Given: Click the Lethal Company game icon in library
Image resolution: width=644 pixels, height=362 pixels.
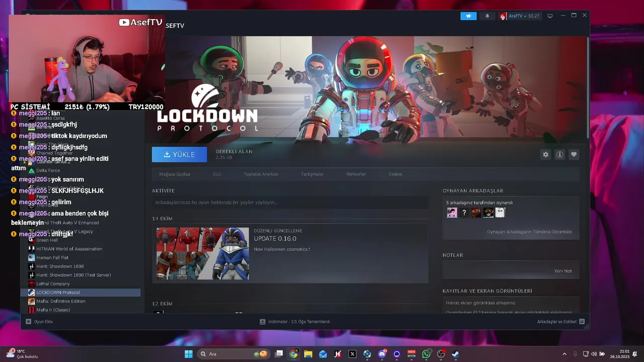Looking at the screenshot, I should point(32,284).
